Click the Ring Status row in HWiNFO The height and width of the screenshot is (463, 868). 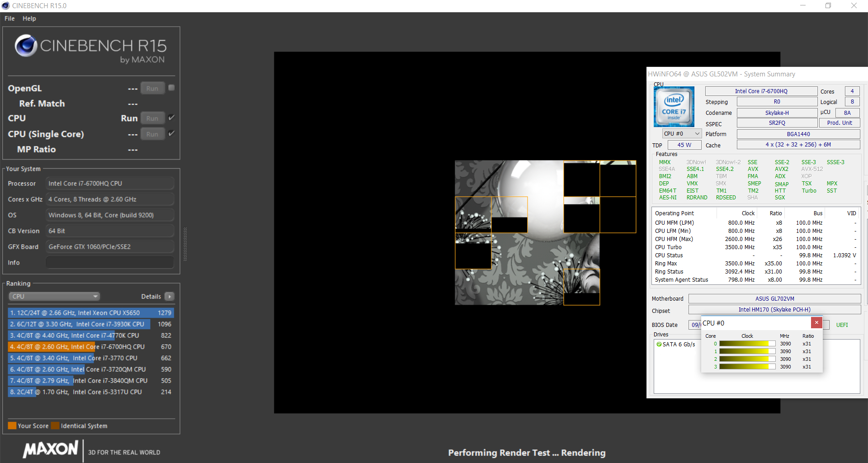click(756, 272)
